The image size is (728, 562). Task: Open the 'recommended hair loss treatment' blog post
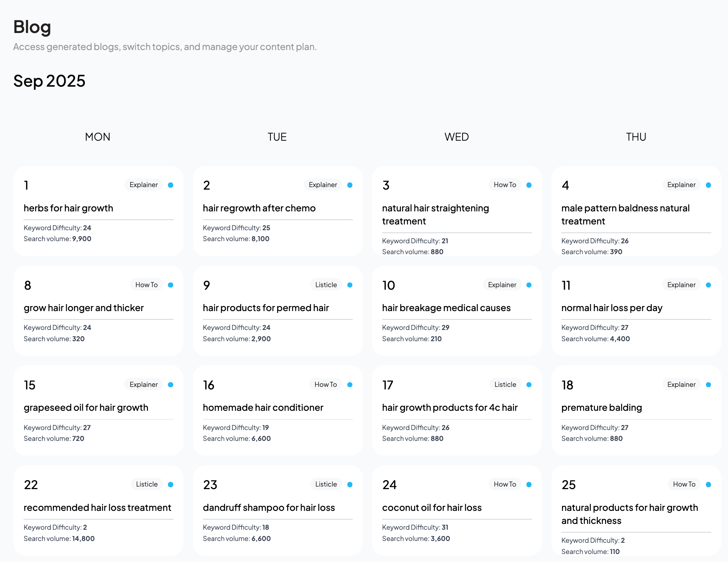[97, 507]
